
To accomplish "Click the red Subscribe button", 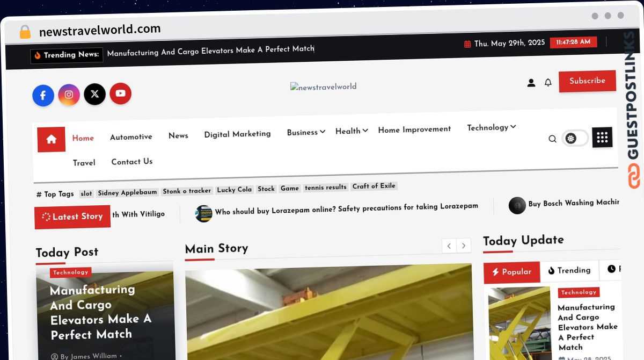I will 587,81.
